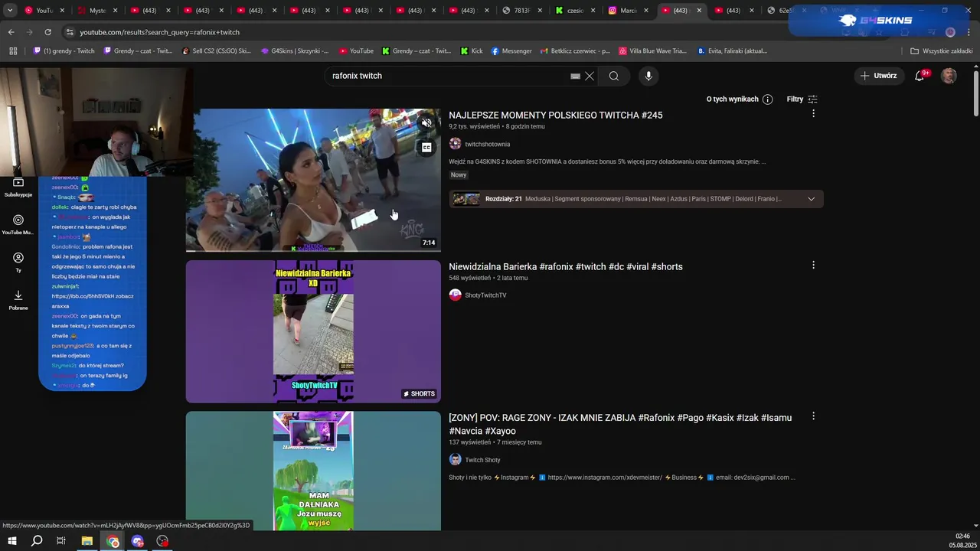Start voice search with the microphone icon

pos(648,76)
